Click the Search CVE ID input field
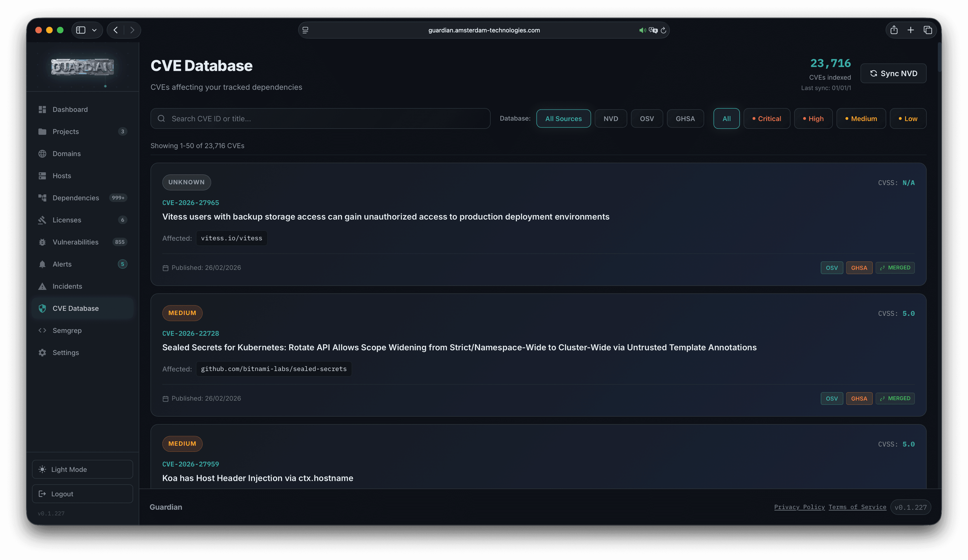 coord(320,119)
